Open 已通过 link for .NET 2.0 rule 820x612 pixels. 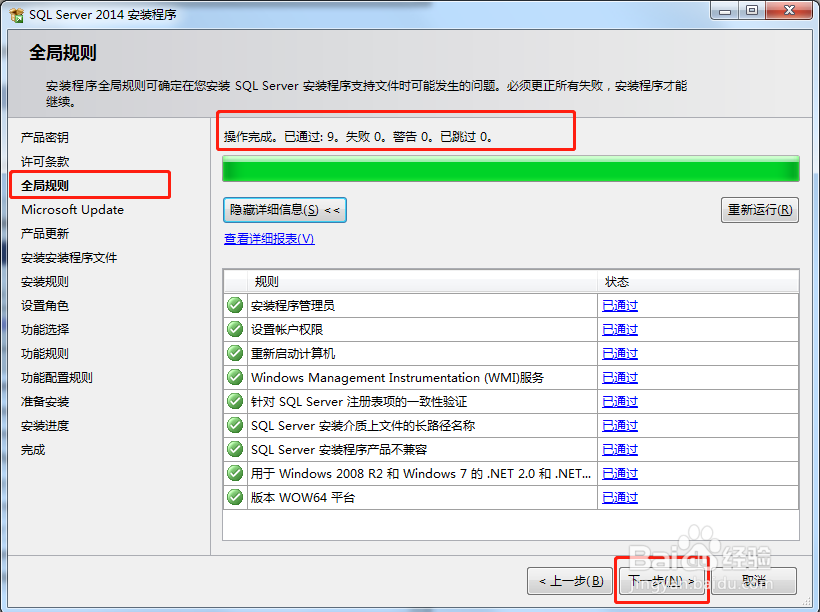pos(620,474)
